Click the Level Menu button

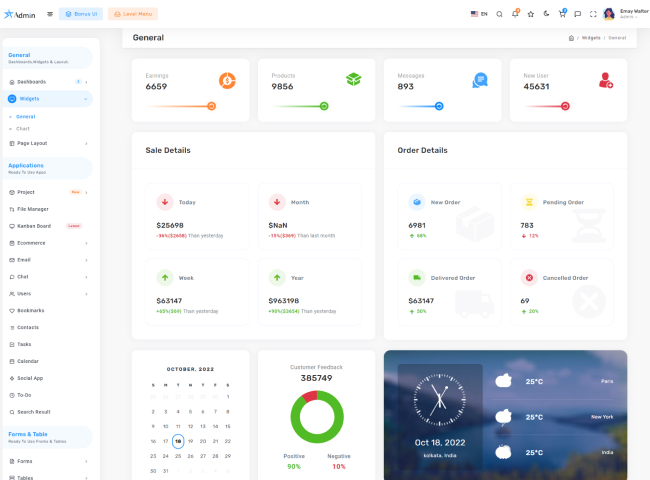pos(132,14)
